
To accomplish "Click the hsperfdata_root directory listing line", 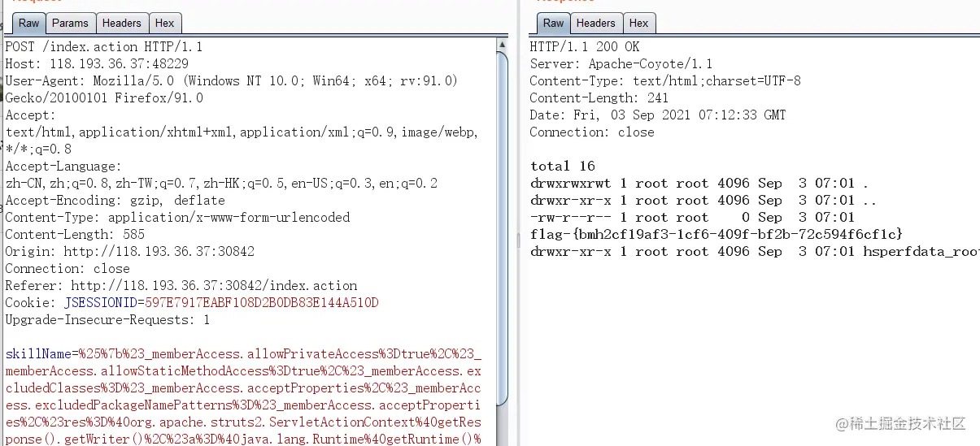I will (x=755, y=252).
